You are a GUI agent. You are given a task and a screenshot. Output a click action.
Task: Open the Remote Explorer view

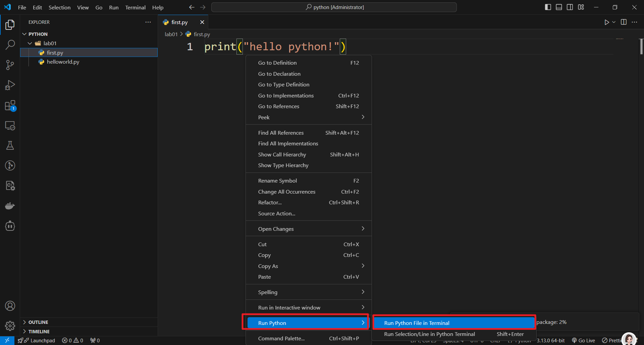pyautogui.click(x=10, y=126)
